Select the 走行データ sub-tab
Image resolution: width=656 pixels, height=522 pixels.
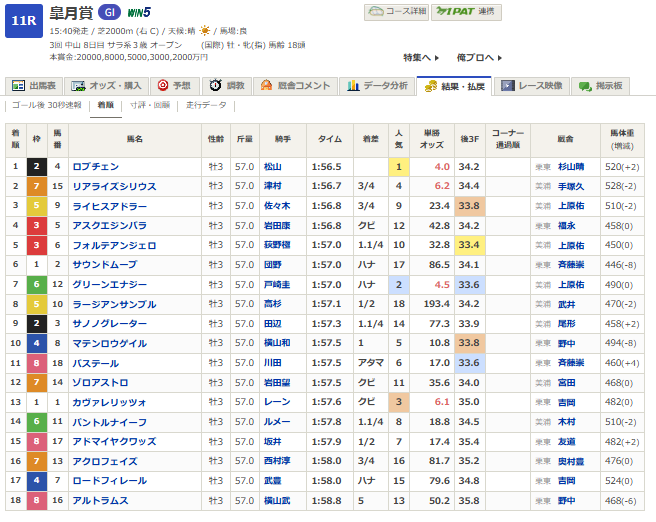[206, 105]
